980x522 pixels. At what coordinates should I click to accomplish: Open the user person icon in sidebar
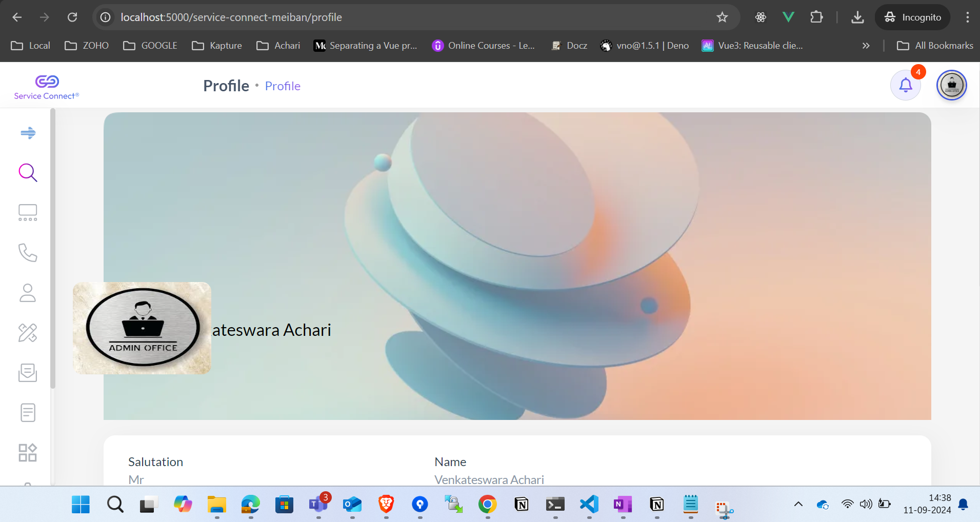click(x=28, y=293)
